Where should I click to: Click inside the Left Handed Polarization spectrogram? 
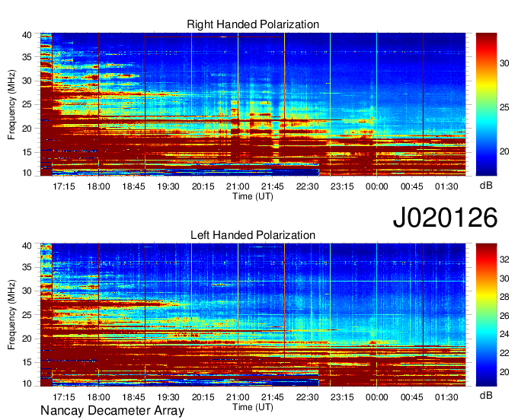pos(253,315)
